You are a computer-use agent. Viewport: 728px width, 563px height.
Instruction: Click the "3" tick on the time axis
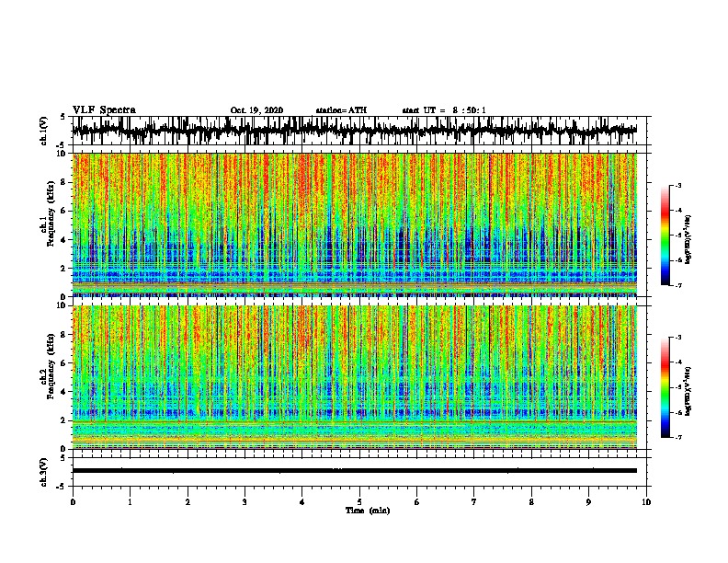click(245, 502)
